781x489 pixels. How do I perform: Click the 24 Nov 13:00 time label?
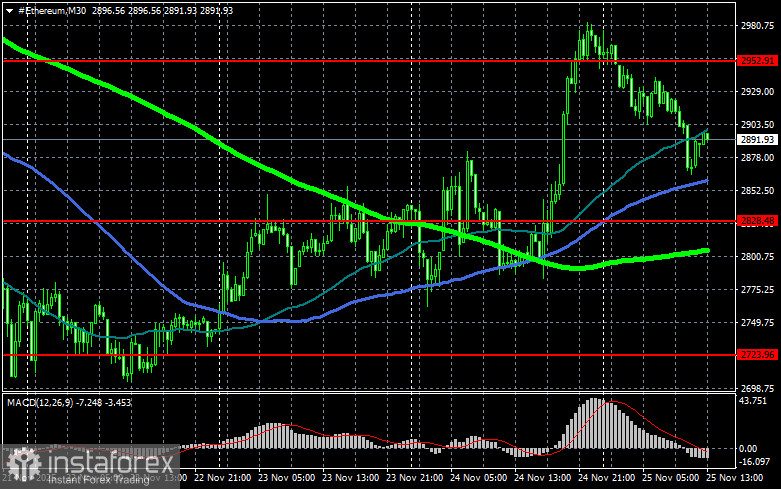tap(542, 478)
